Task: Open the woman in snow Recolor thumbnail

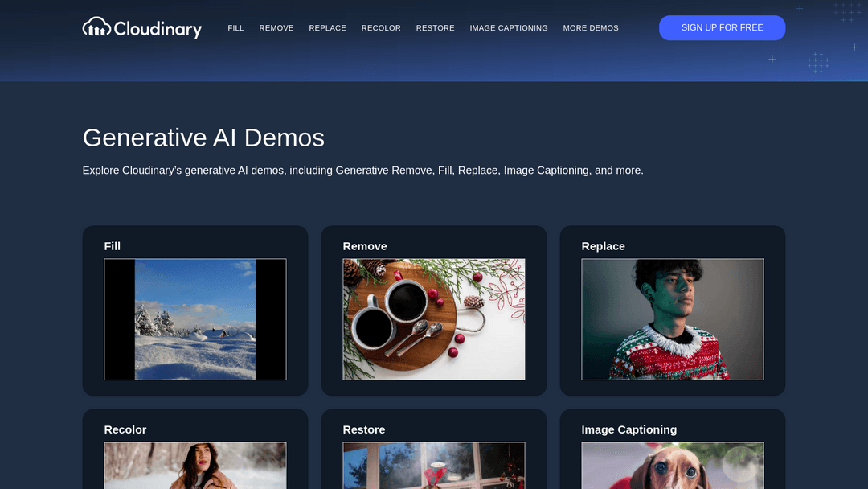Action: tap(195, 465)
